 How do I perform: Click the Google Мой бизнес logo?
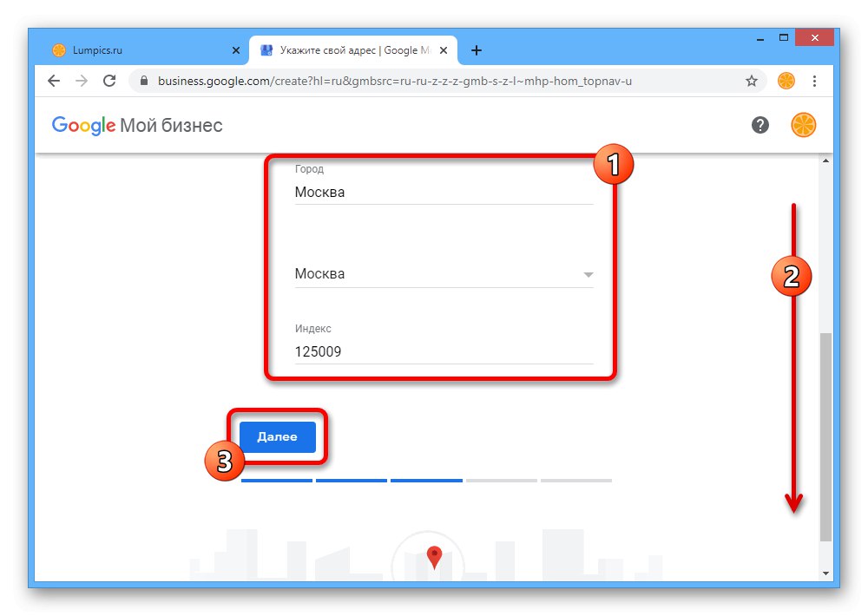tap(137, 126)
